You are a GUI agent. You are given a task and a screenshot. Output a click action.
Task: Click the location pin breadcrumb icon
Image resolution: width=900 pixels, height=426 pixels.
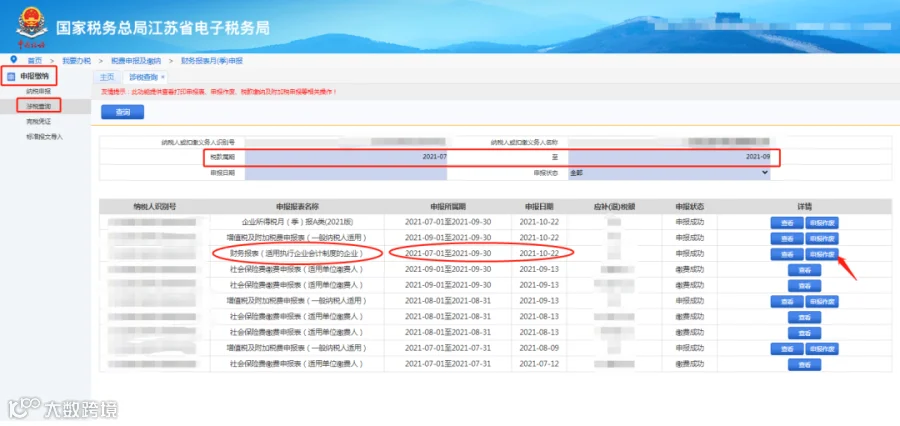coord(13,59)
